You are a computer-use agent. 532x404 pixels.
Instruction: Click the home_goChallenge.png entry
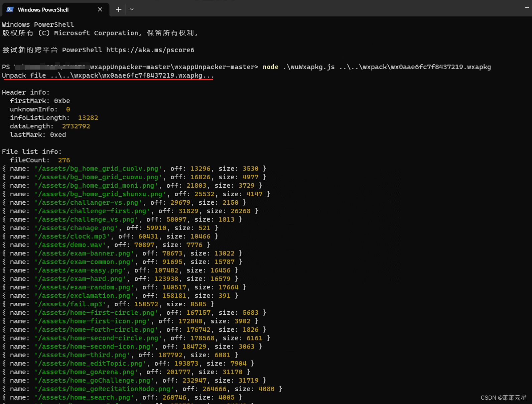coord(134,381)
